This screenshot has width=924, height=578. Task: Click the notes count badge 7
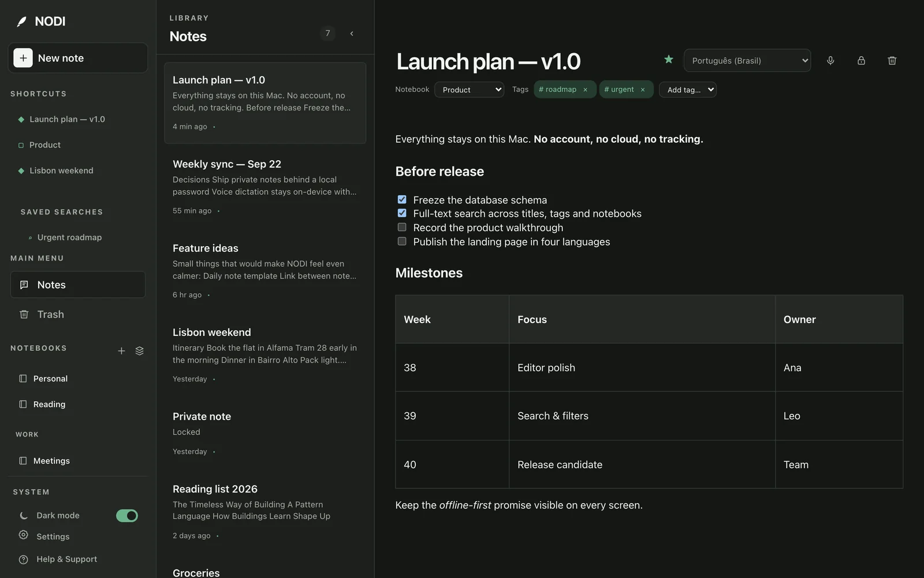[x=327, y=34]
